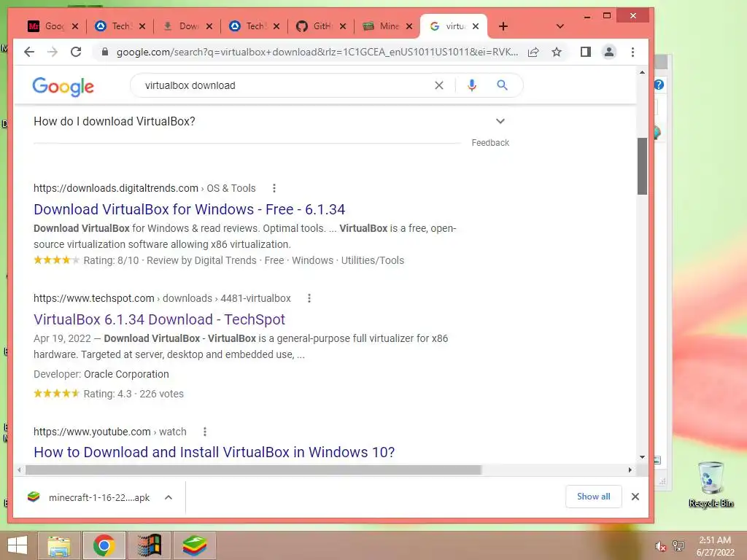Click the address bar URL
747x560 pixels.
point(317,52)
